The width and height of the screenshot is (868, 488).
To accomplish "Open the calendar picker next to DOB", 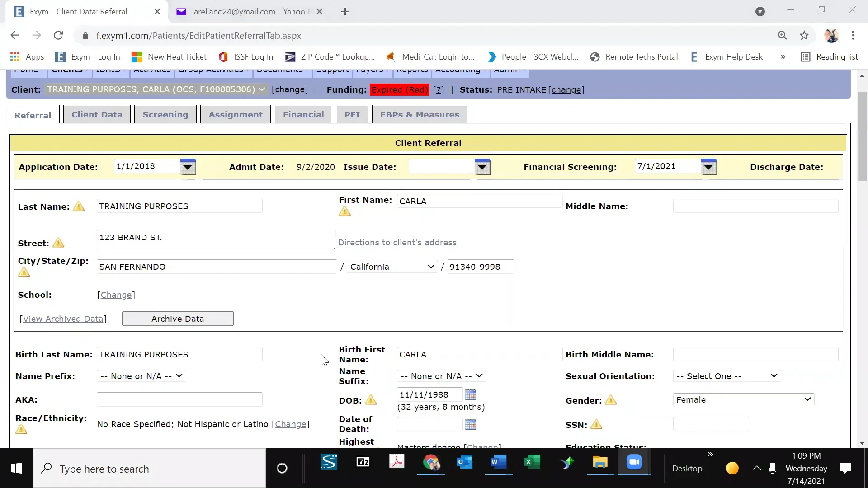I will click(470, 394).
